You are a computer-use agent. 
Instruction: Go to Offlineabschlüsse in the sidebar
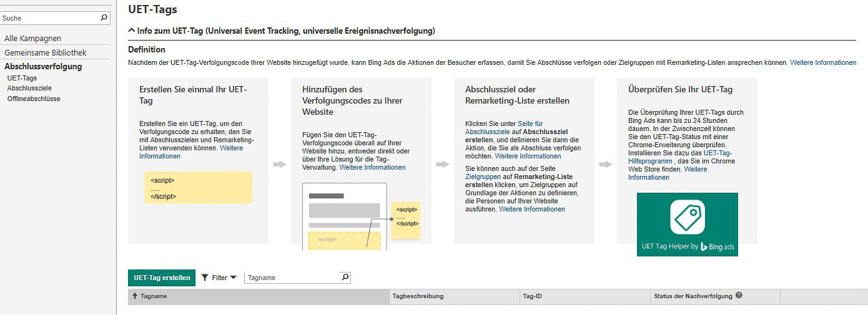[34, 99]
